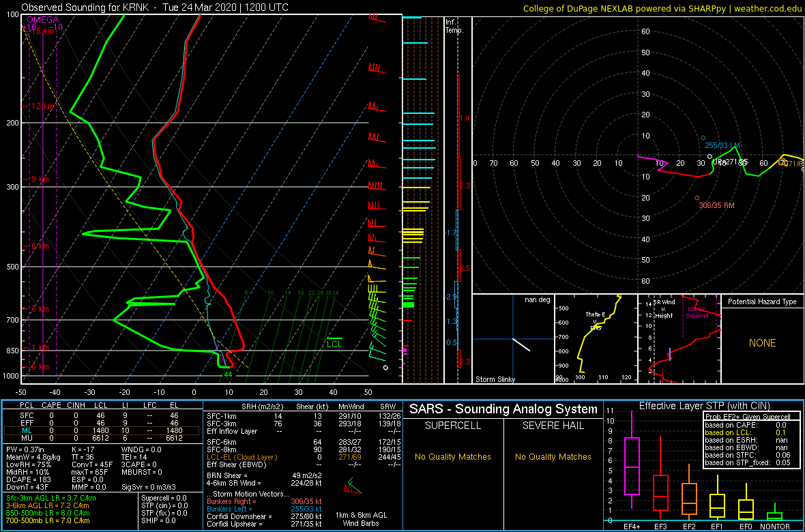Click the "LowRH = 75%" value
805x532 pixels.
point(27,466)
